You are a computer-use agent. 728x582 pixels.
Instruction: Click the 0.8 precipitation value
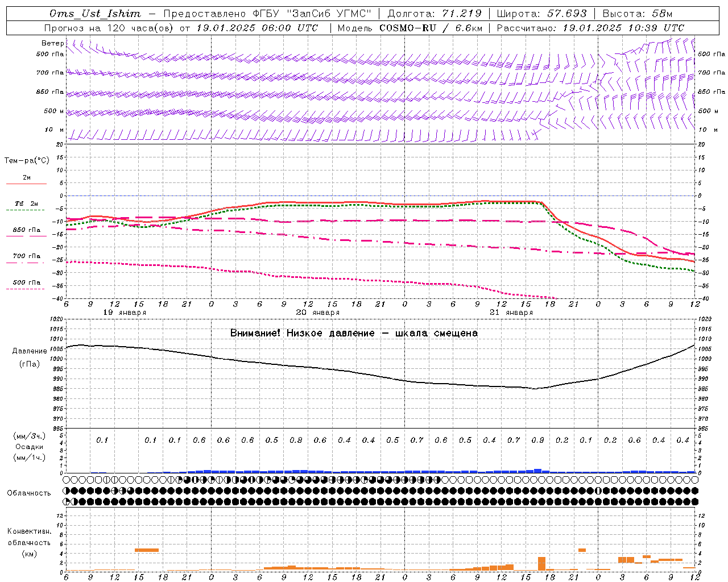click(x=296, y=440)
